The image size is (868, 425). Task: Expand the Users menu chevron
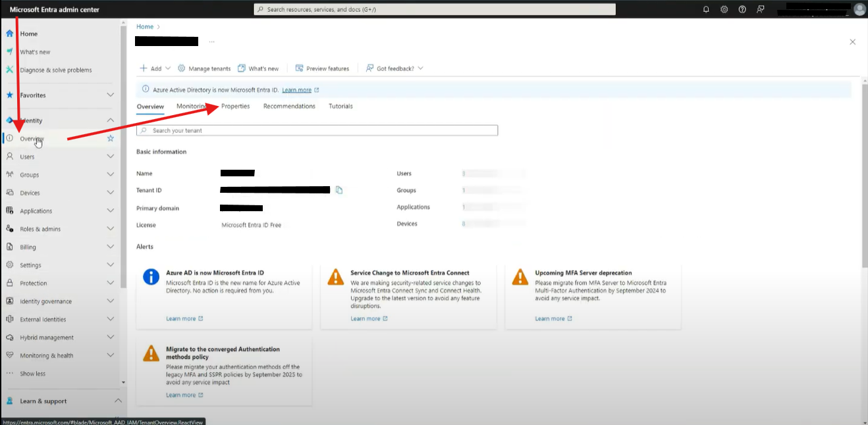(x=111, y=157)
